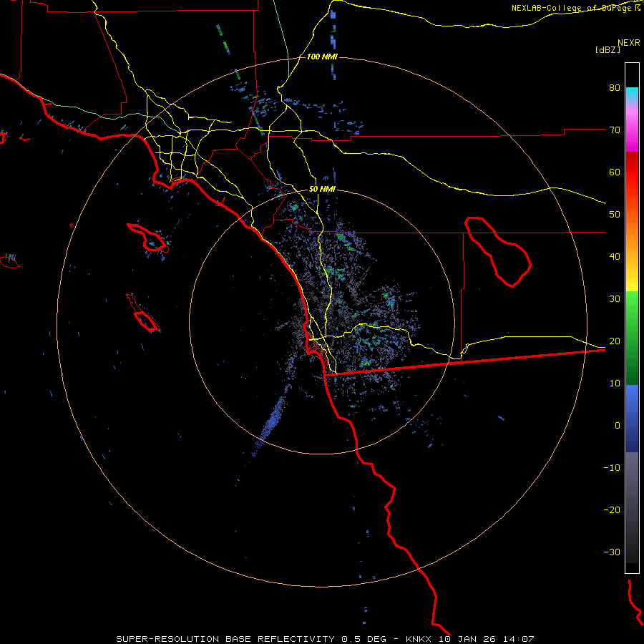Click the magenta-pink segment of the color bar
Image resolution: width=644 pixels, height=644 pixels.
click(x=632, y=127)
